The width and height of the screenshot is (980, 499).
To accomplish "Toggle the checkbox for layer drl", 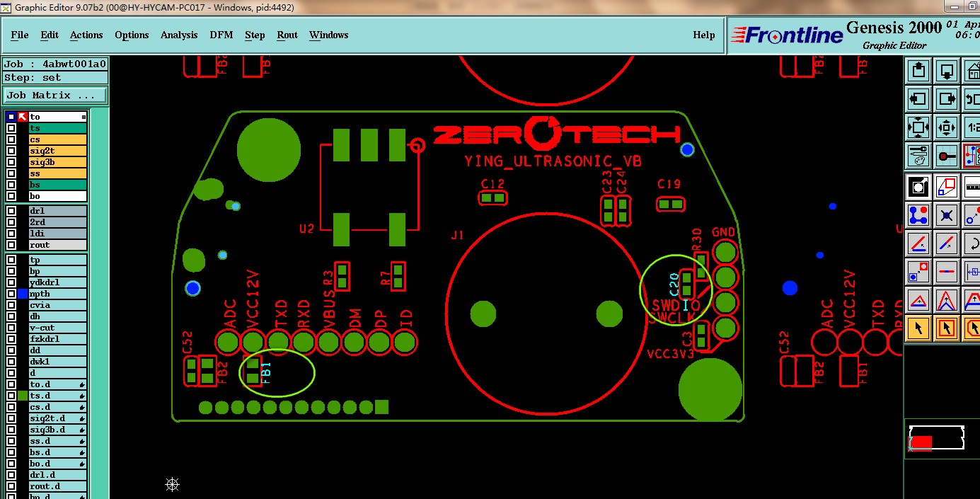I will pyautogui.click(x=11, y=211).
